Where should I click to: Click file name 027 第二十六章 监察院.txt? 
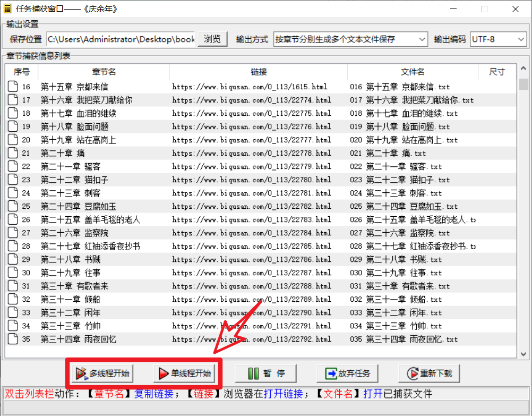[400, 233]
